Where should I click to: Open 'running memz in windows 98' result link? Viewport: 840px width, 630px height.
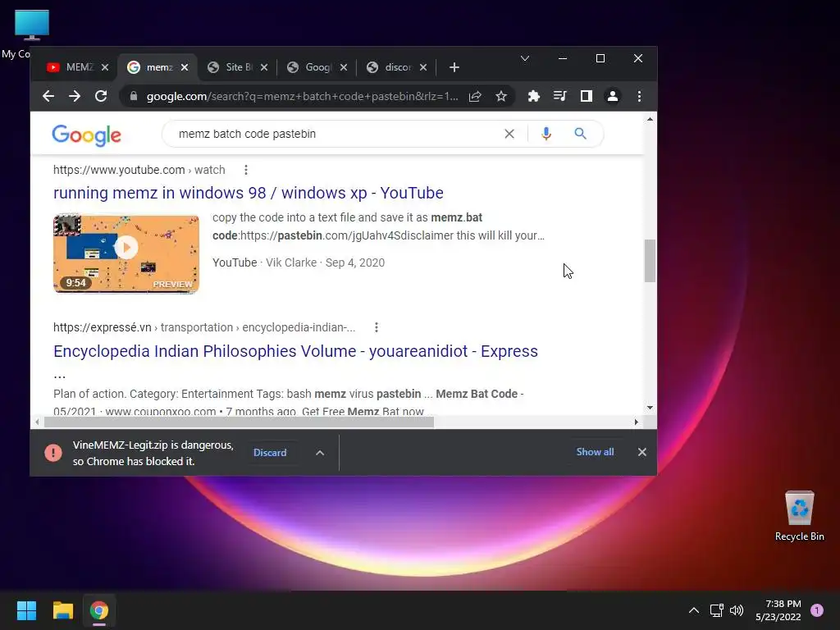(x=249, y=193)
